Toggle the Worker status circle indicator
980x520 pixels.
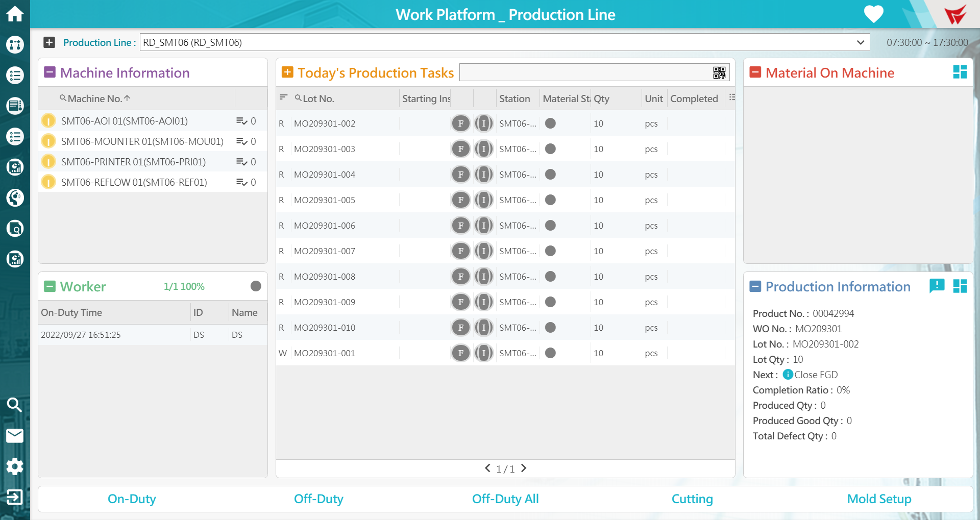(256, 286)
